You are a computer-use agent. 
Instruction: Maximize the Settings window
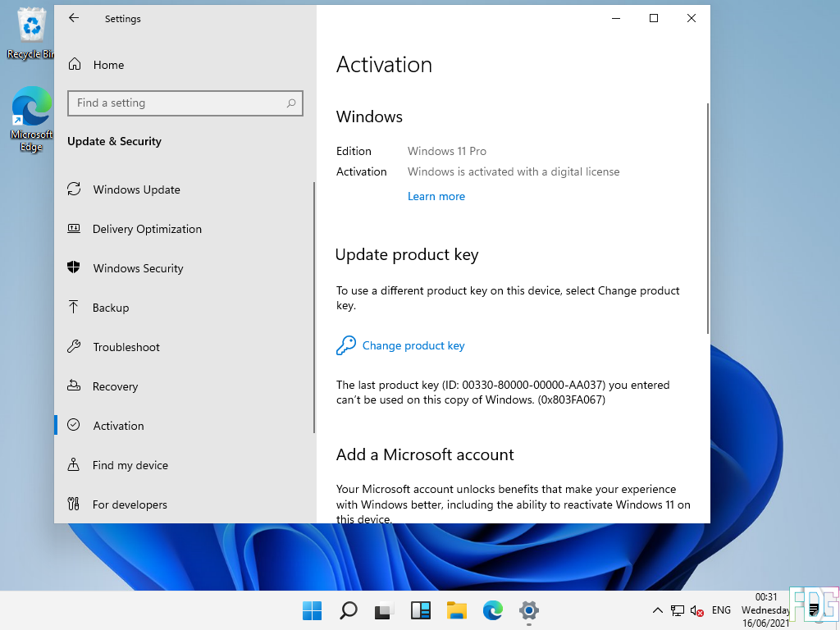coord(654,18)
